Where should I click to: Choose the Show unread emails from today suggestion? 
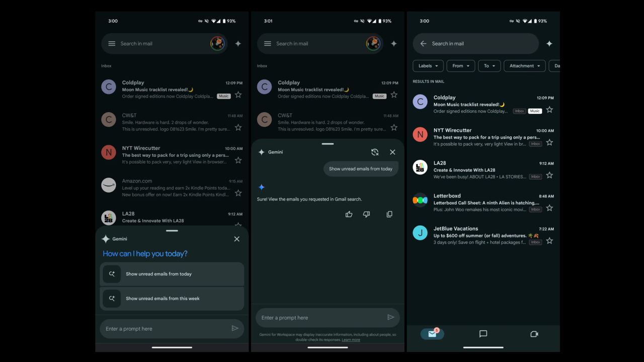(x=172, y=274)
